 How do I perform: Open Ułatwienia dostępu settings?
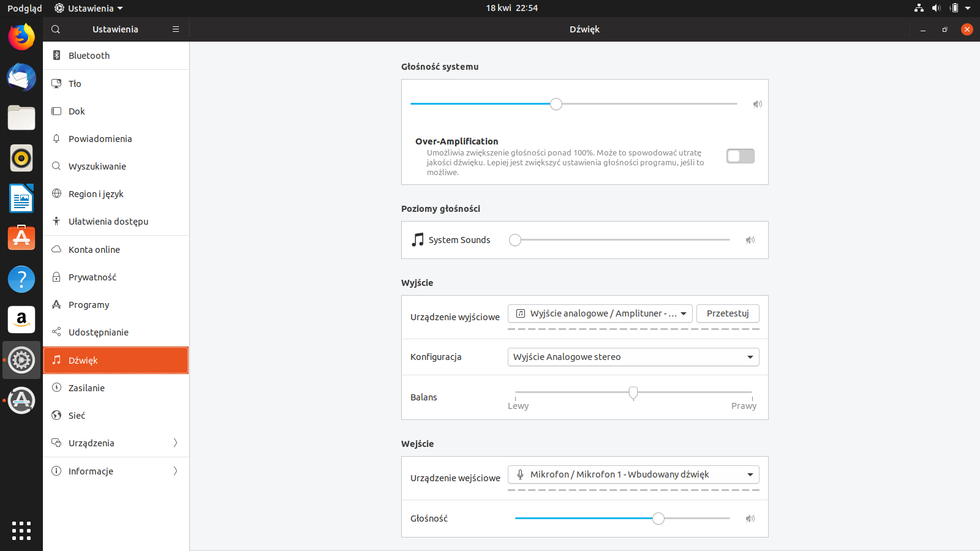click(116, 222)
